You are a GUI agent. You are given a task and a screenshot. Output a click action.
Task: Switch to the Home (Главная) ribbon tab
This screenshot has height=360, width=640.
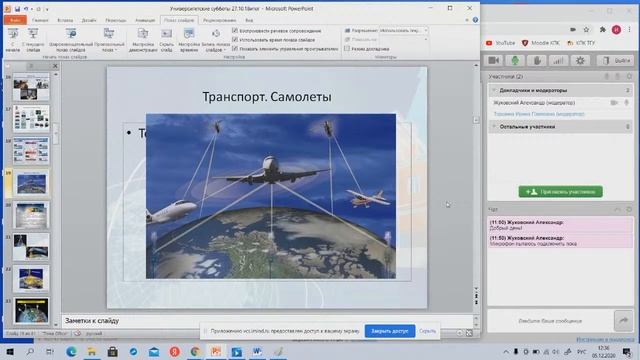[40, 20]
